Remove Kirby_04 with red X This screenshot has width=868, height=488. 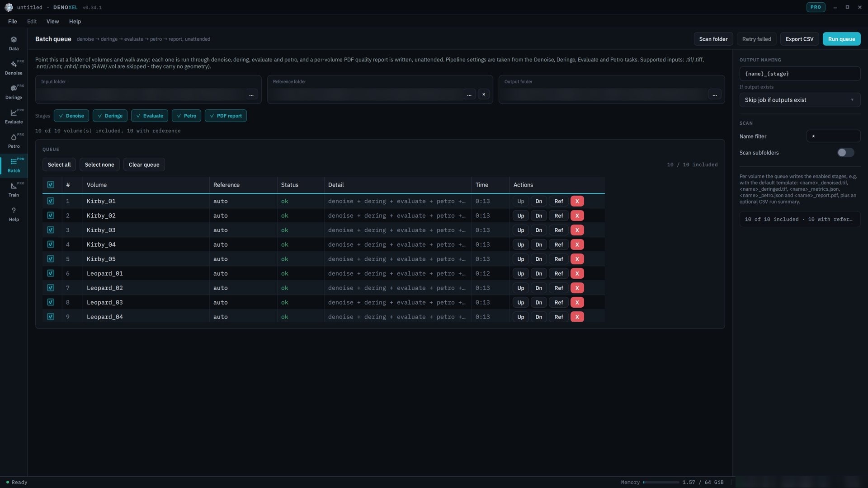click(x=577, y=244)
